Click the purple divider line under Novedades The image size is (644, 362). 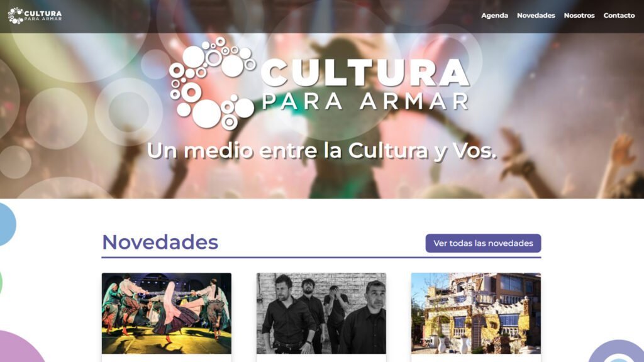click(321, 258)
